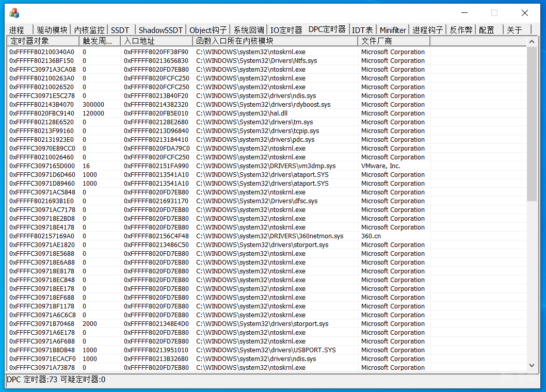Viewport: 546px width, 392px height.
Task: Select timer object 0xFFFFC30971ECACF0
Action: tap(42, 359)
